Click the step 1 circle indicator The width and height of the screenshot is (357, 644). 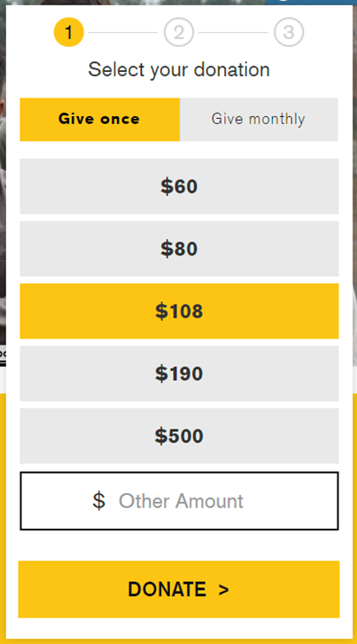(69, 32)
